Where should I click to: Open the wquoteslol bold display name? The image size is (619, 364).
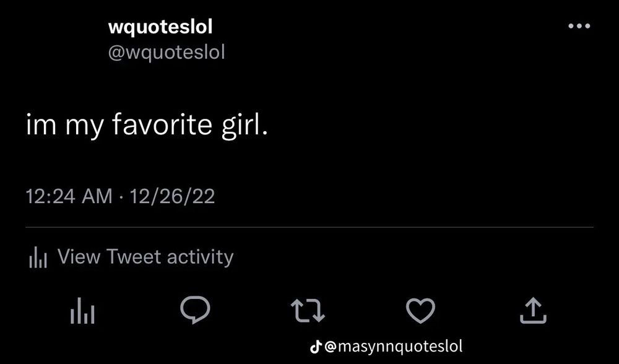pyautogui.click(x=160, y=27)
